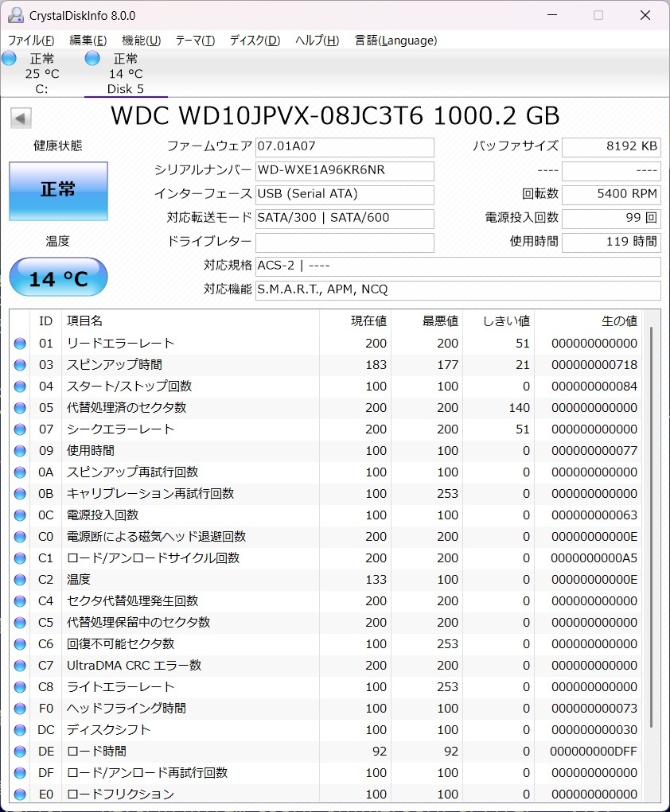
Task: Close the CrystalDiskInfo window
Action: coord(645,15)
